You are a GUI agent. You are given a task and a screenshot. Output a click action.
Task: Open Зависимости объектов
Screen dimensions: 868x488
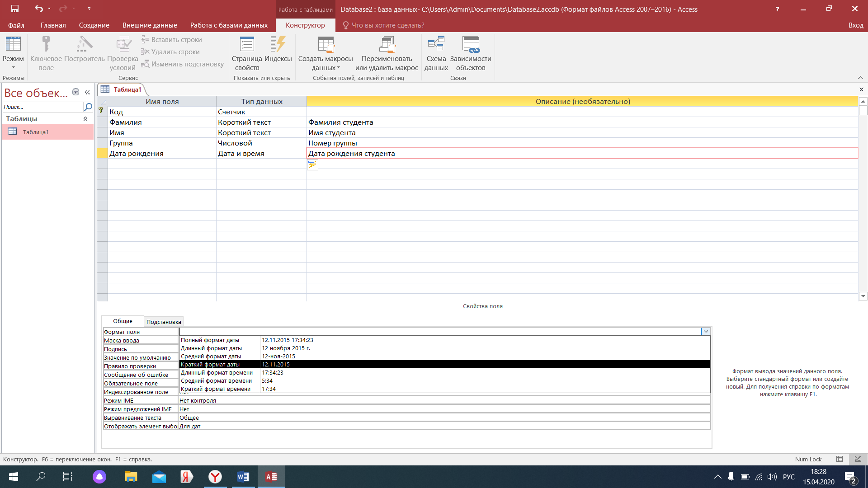tap(471, 53)
